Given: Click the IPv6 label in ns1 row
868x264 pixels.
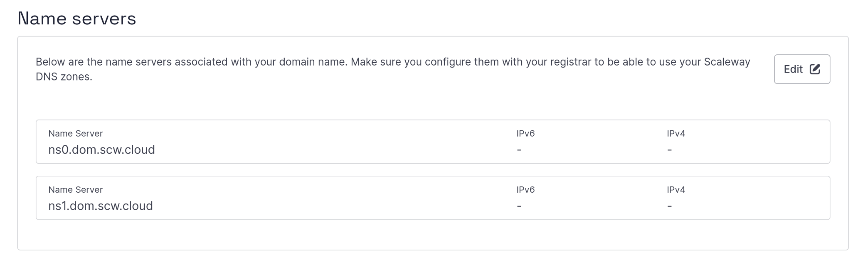Looking at the screenshot, I should [x=525, y=190].
